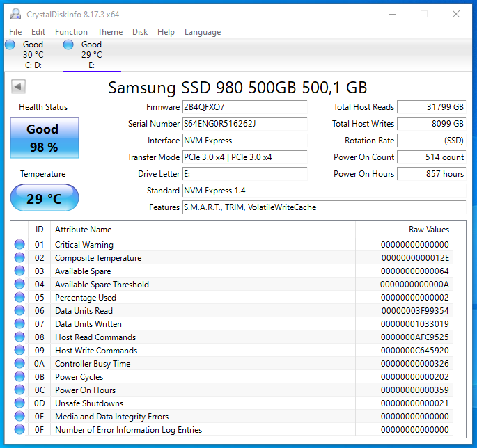Minimize the CrystalDiskInfo window

coord(393,14)
